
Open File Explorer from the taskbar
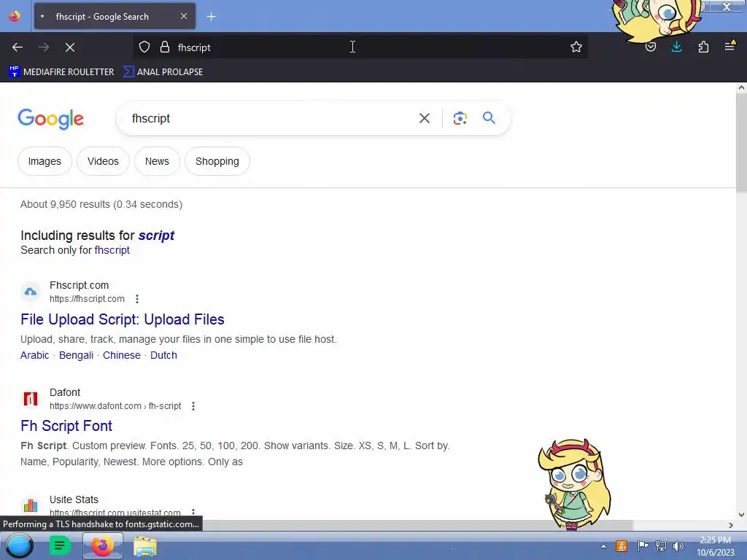[145, 546]
